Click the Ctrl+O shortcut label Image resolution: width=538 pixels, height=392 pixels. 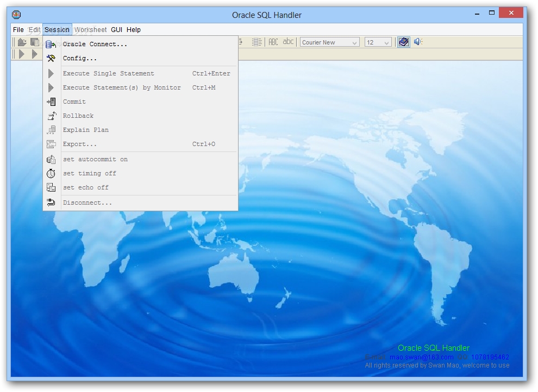204,144
